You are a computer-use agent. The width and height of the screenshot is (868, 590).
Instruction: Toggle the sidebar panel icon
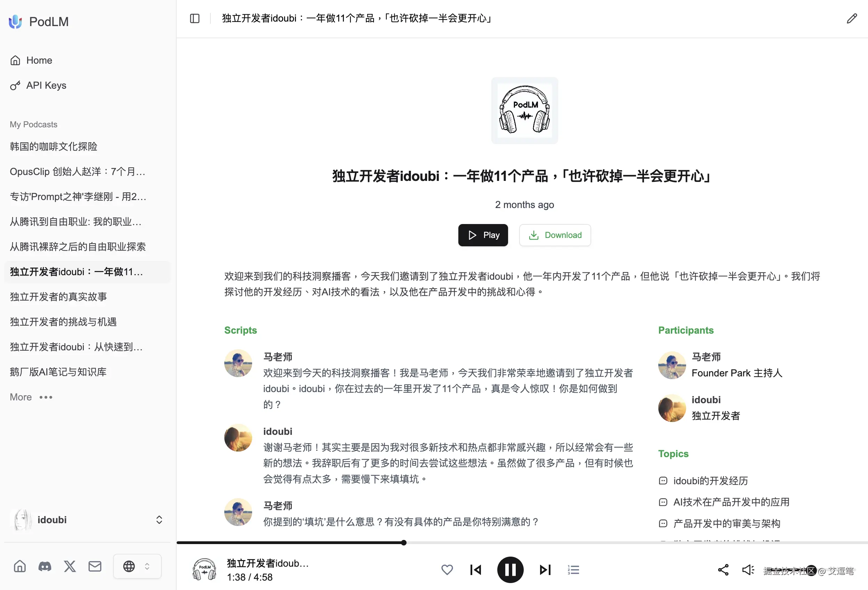pyautogui.click(x=195, y=18)
